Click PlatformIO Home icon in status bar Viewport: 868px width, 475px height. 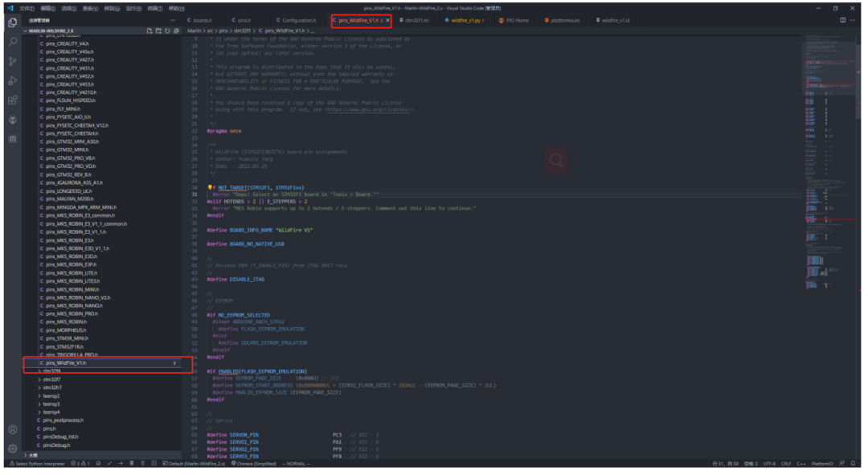click(98, 464)
